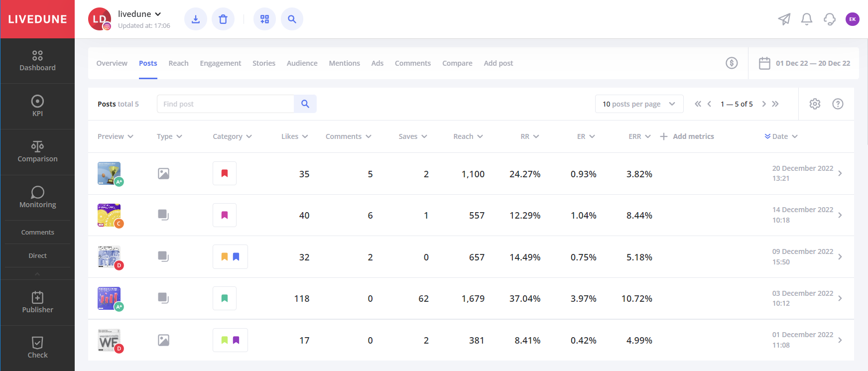Open the dashboard widgets grid icon
The image size is (868, 371).
click(x=264, y=19)
